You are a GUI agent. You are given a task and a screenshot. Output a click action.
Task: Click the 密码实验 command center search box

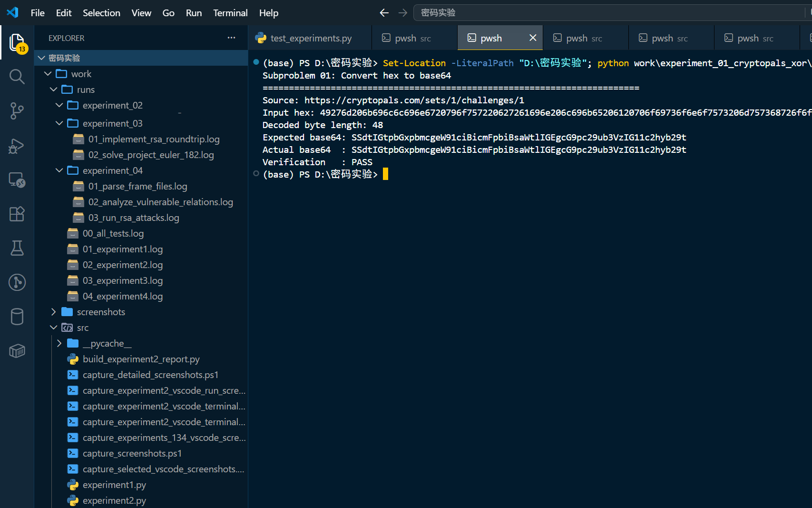[x=612, y=13]
